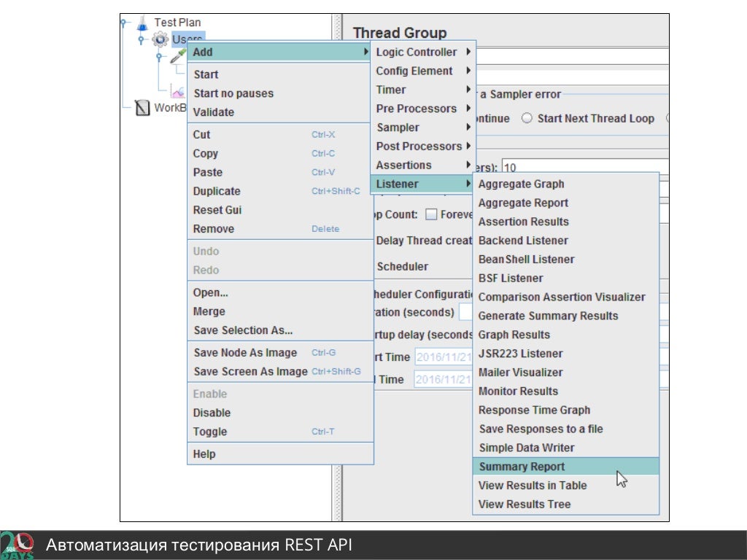
Task: Choose Remove from the context menu
Action: (x=279, y=228)
